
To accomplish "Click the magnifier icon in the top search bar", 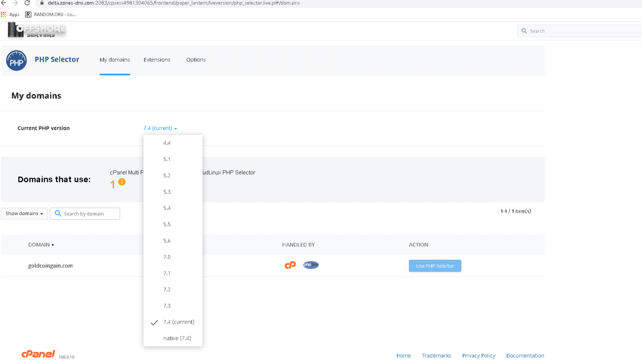I will (523, 31).
